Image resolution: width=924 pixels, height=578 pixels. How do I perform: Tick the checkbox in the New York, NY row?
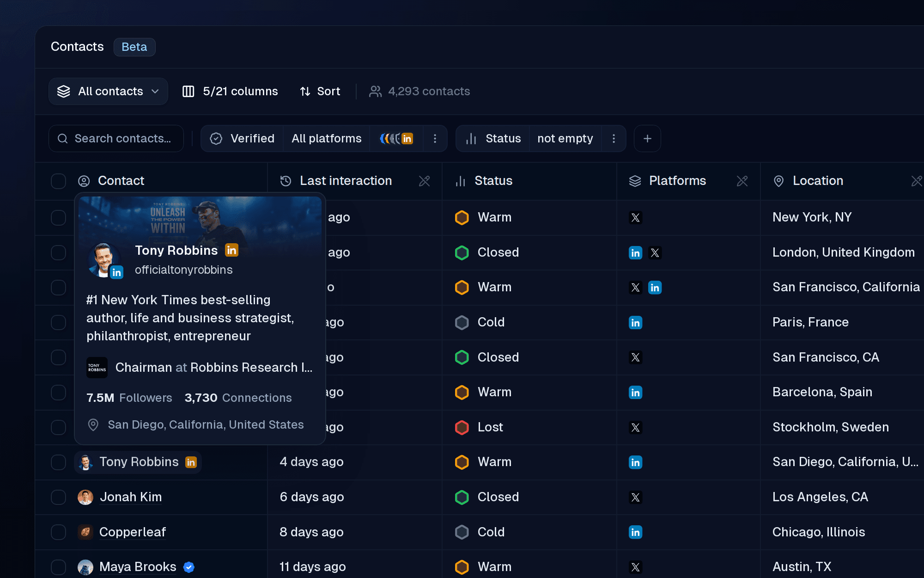click(58, 218)
